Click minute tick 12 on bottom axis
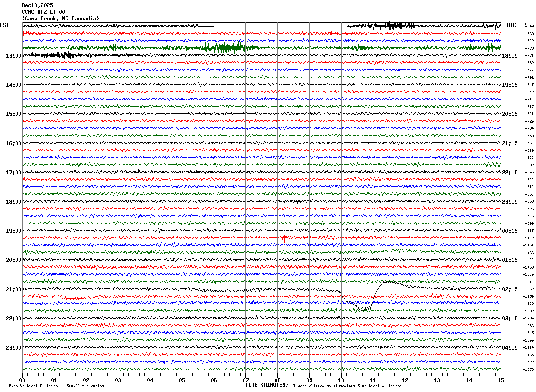This screenshot has height=392, width=536. coord(405,380)
